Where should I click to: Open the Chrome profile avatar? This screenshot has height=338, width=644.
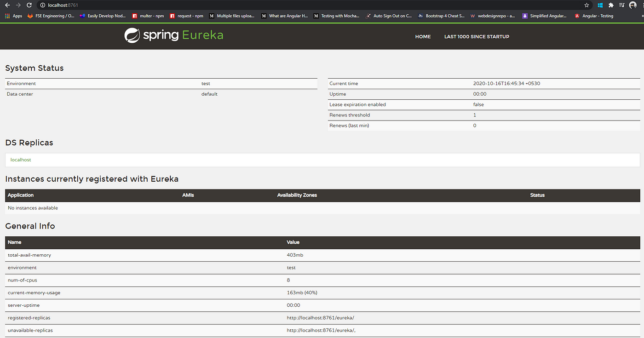(633, 5)
